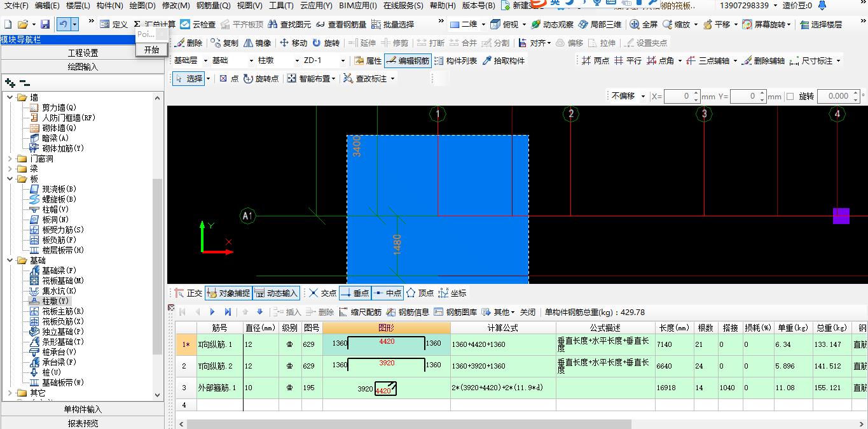868x429 pixels.
Task: Open 钢筋图库 rebar library
Action: coord(455,312)
